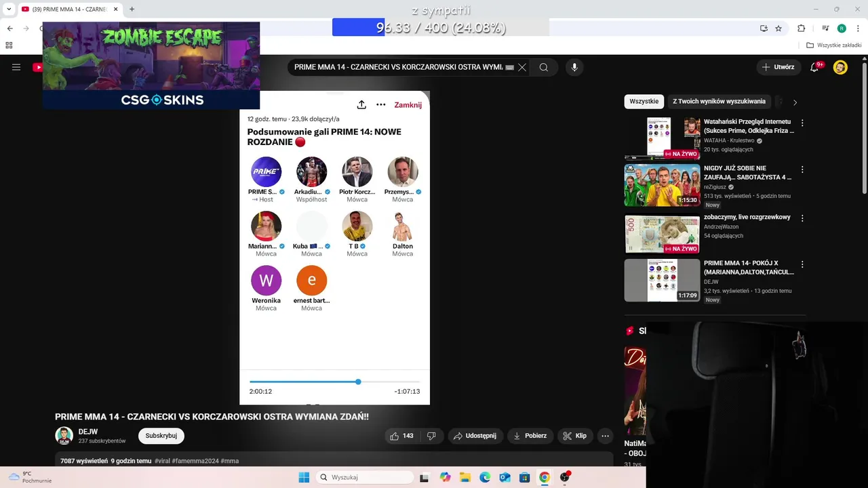The height and width of the screenshot is (488, 868).
Task: Open the NIGDY JUŻ SOBIE NIE ZAUFAJĄ title
Action: click(747, 173)
